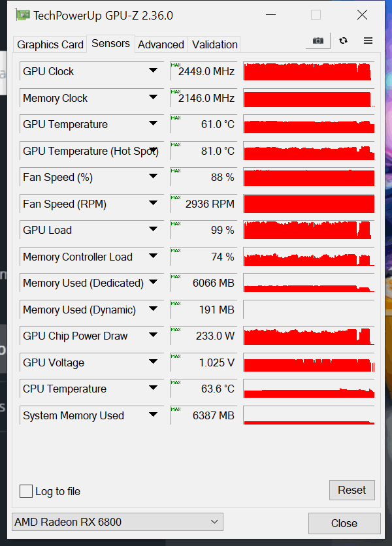Open the Advanced tab
Image resolution: width=392 pixels, height=546 pixels.
[x=161, y=44]
